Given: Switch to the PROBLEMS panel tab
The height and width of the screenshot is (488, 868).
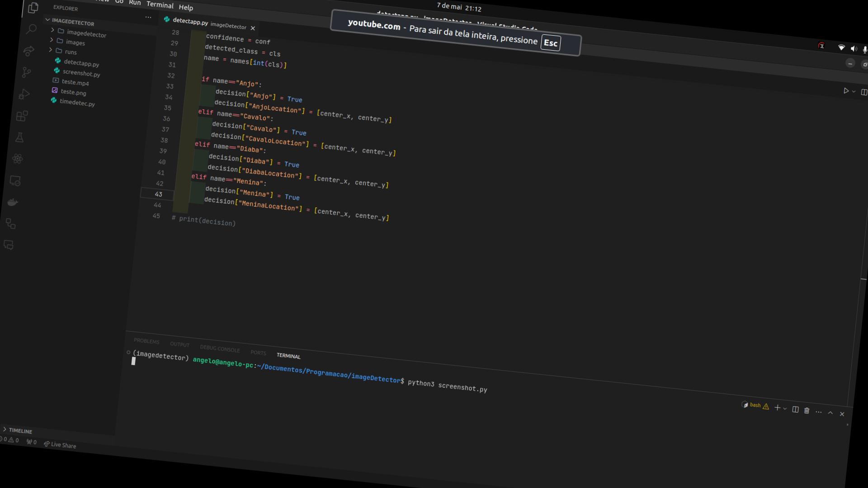Looking at the screenshot, I should [x=146, y=341].
